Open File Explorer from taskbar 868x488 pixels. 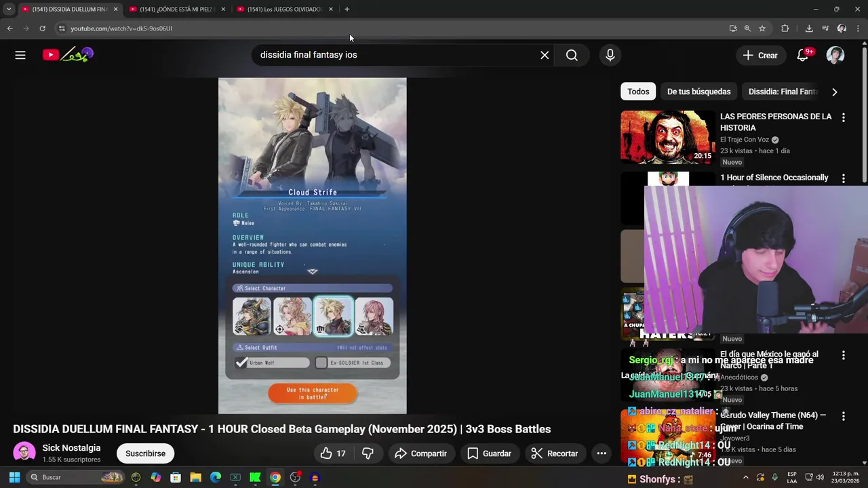click(195, 477)
